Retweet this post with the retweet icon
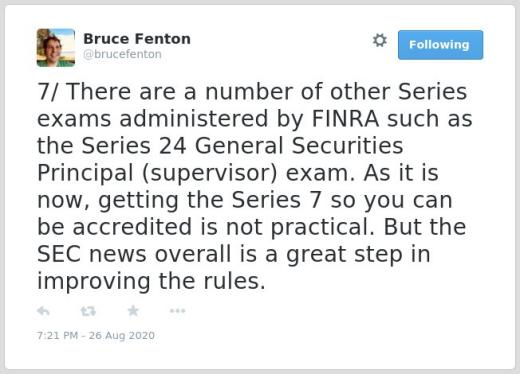The width and height of the screenshot is (520, 374). pos(88,311)
